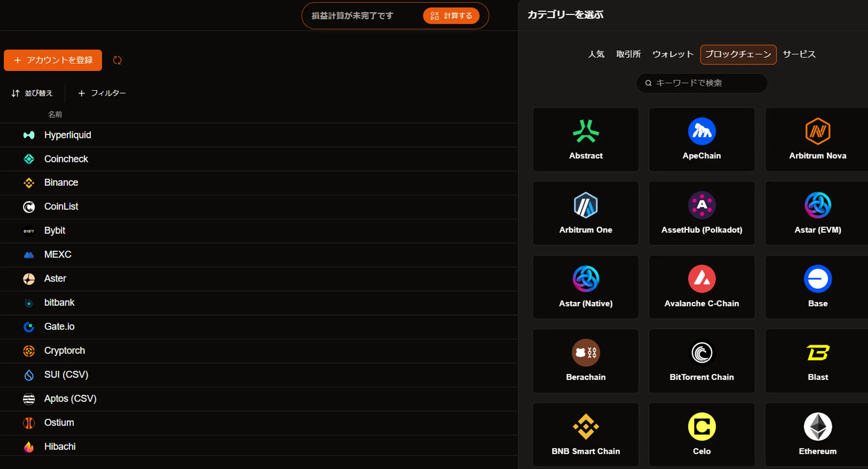Viewport: 868px width, 469px height.
Task: Select the Ethereum blockchain tile
Action: tap(817, 433)
